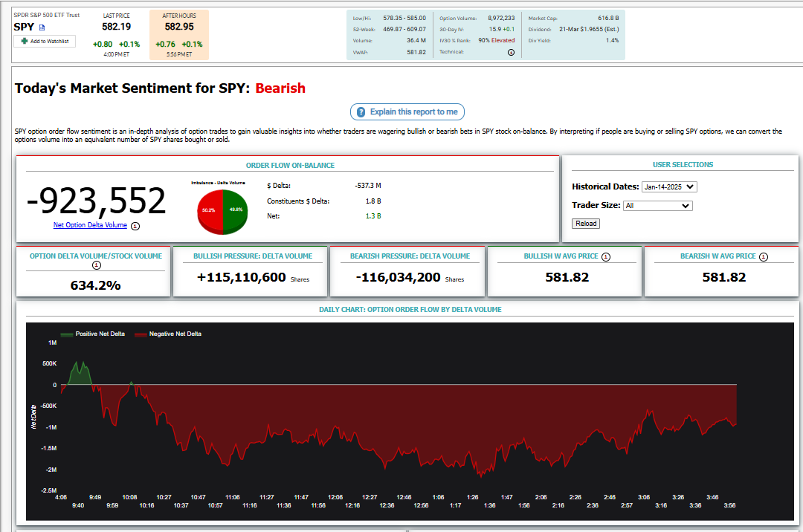Select the -116,034,200 bearish pressure value
Image resolution: width=803 pixels, height=532 pixels.
[398, 277]
